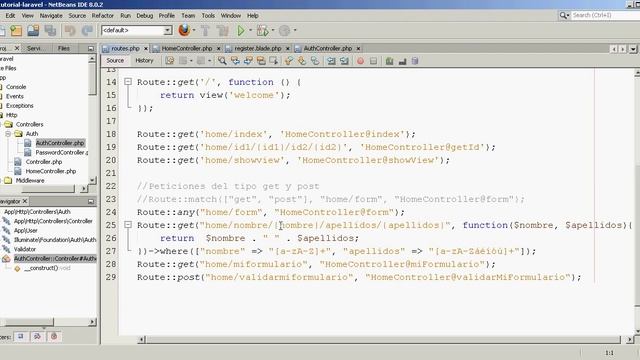
Task: Click the New Project toolbar icon
Action: tap(16, 31)
